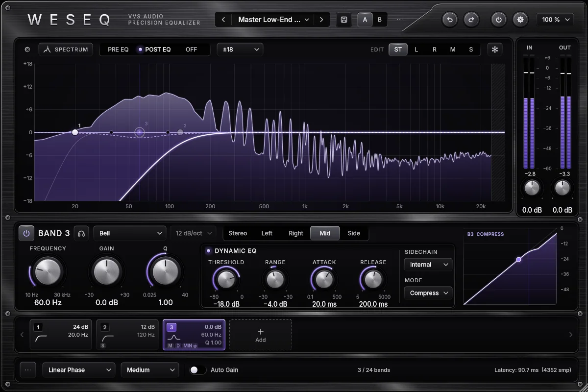The width and height of the screenshot is (588, 392).
Task: Set band placement to Side
Action: [x=354, y=233]
